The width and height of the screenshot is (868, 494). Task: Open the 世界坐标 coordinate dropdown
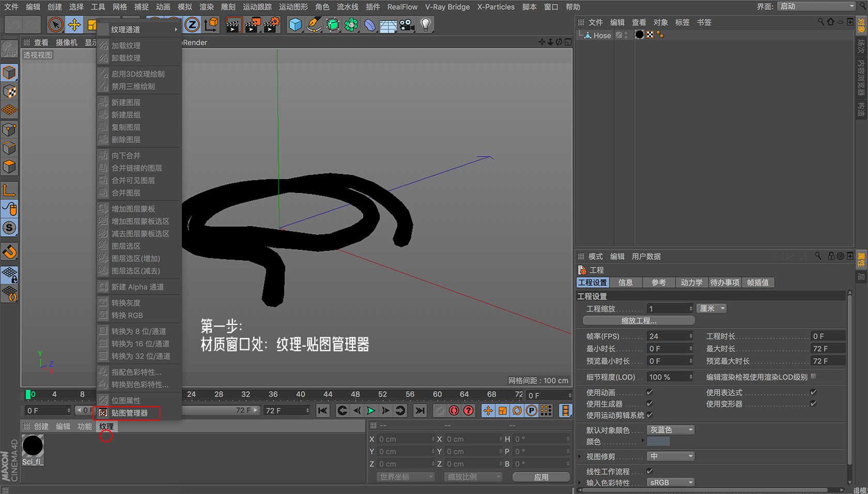(406, 477)
